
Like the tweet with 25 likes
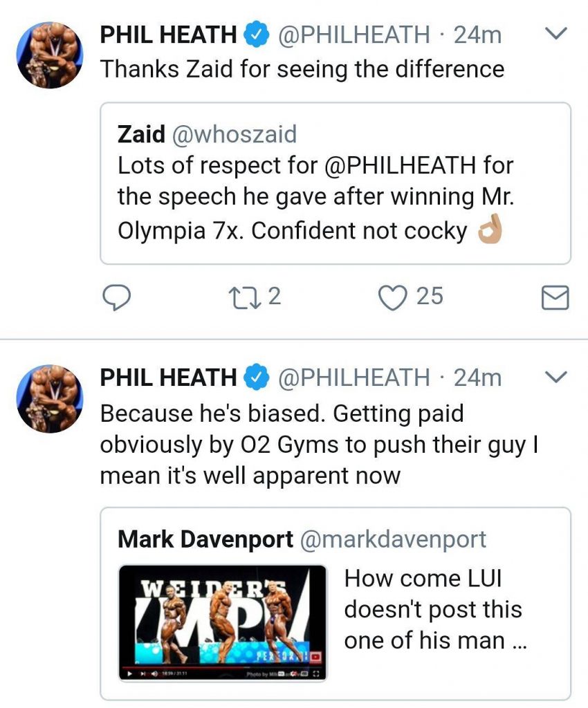click(392, 297)
